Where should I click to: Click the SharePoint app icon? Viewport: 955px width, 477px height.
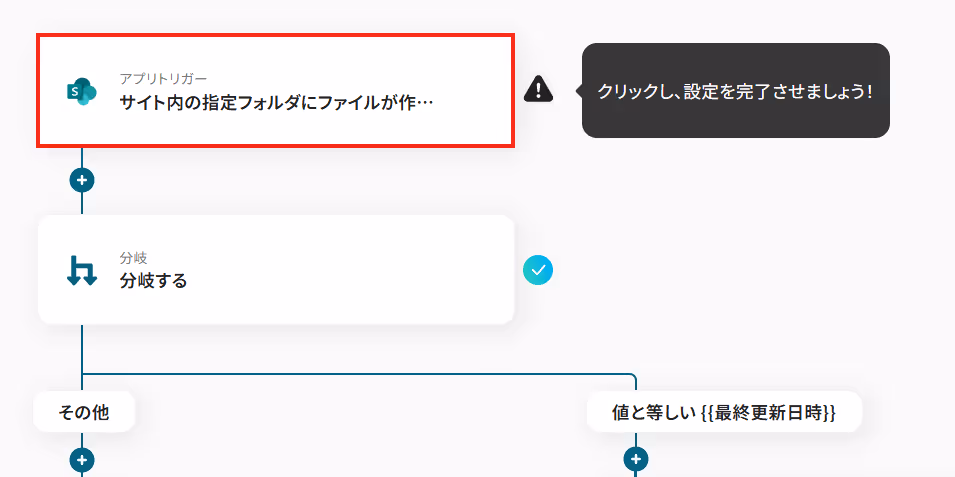pyautogui.click(x=82, y=91)
